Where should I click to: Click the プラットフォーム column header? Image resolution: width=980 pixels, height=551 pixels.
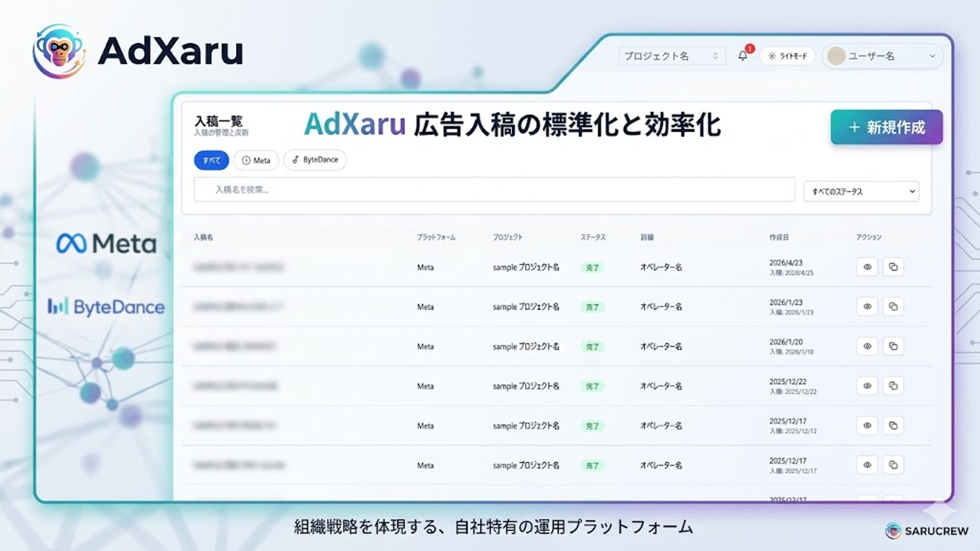pos(436,237)
